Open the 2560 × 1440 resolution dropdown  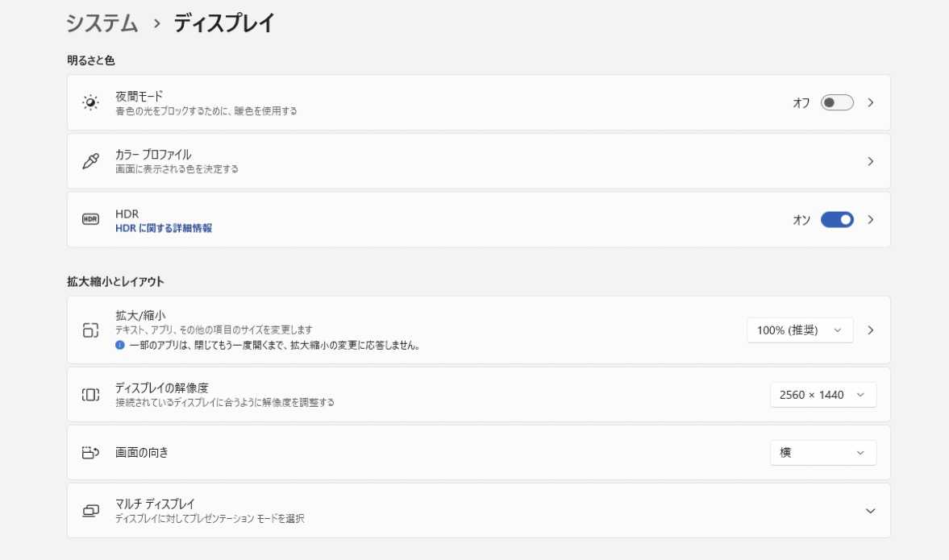823,395
